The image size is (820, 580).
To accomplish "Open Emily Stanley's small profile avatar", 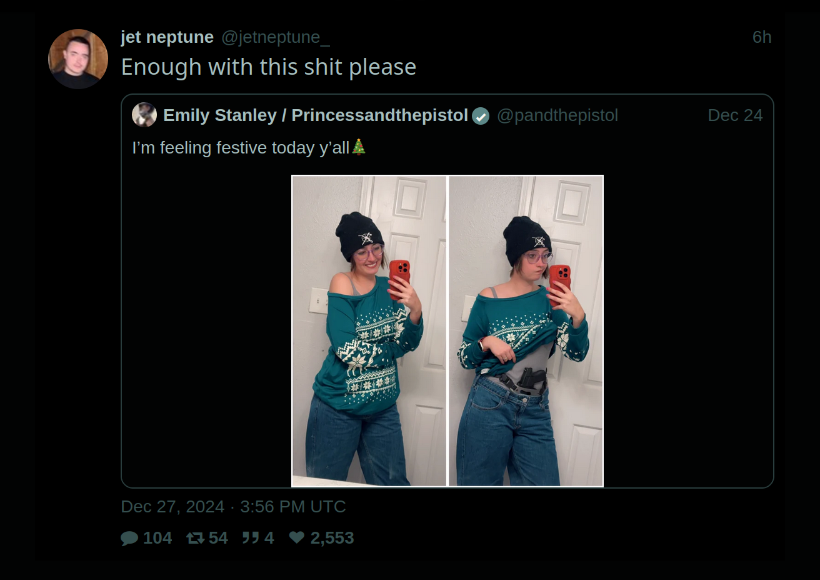I will click(x=144, y=115).
